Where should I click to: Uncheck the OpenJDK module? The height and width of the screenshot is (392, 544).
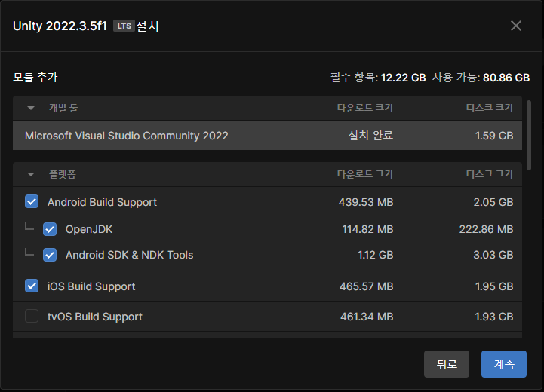click(50, 229)
